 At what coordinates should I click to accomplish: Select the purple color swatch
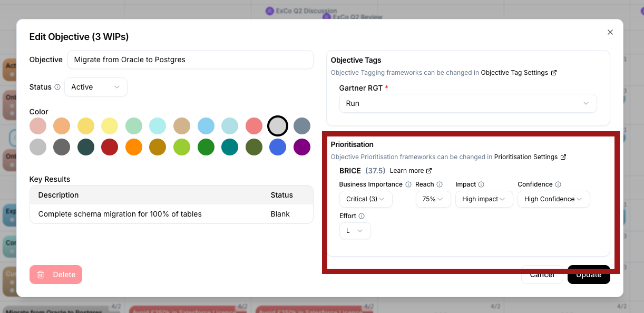302,147
